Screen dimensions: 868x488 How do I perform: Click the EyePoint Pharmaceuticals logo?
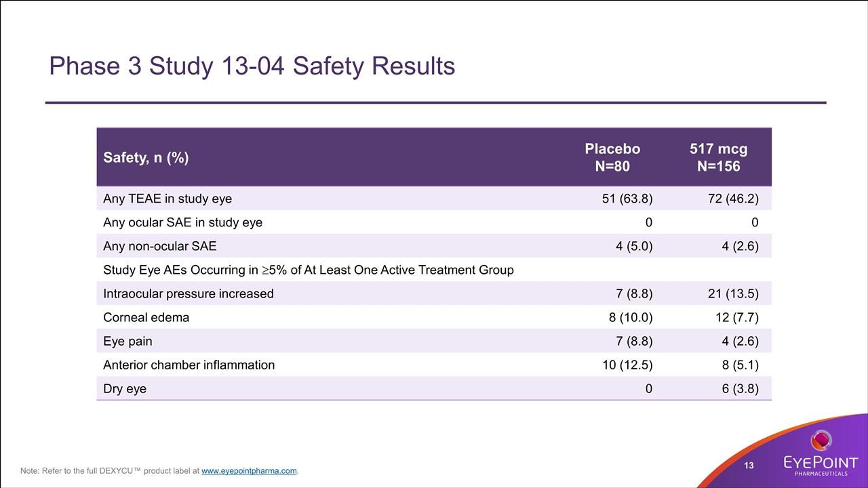pyautogui.click(x=821, y=453)
